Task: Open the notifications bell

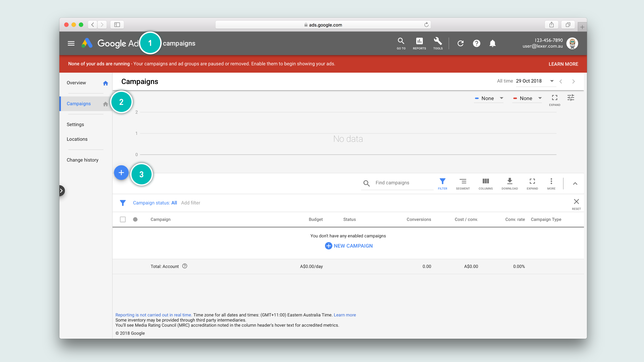Action: 493,43
